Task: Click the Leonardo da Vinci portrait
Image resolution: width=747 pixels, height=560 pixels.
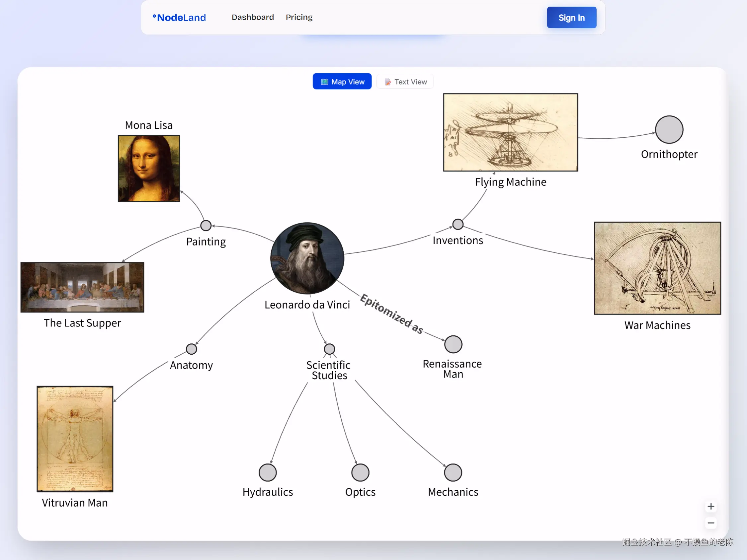Action: click(307, 258)
